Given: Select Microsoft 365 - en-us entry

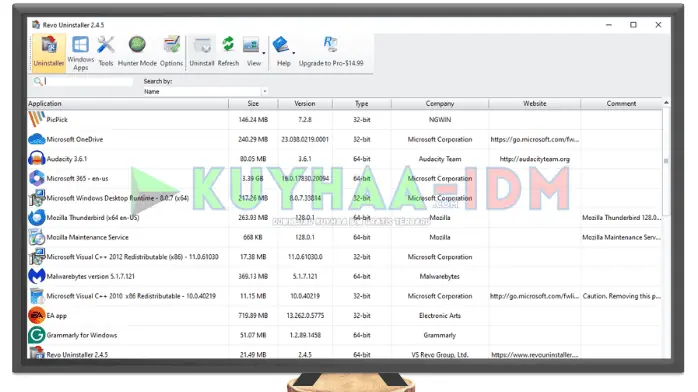Looking at the screenshot, I should (x=77, y=178).
